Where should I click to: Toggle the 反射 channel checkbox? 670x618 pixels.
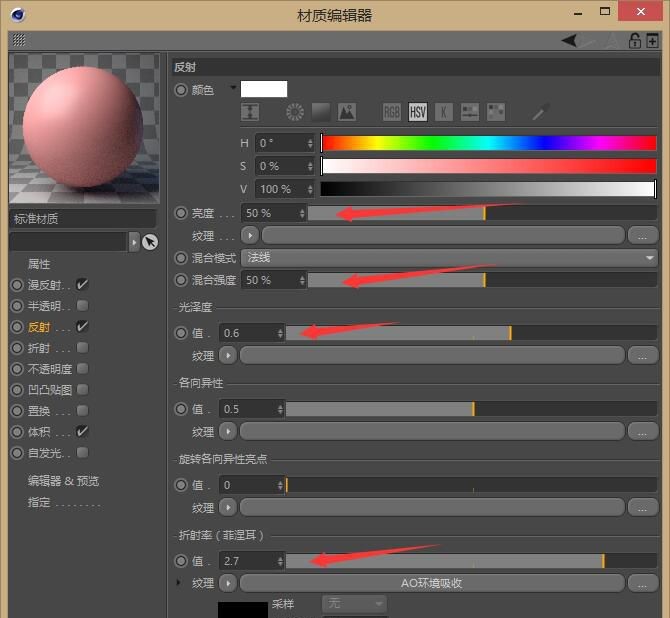click(82, 327)
